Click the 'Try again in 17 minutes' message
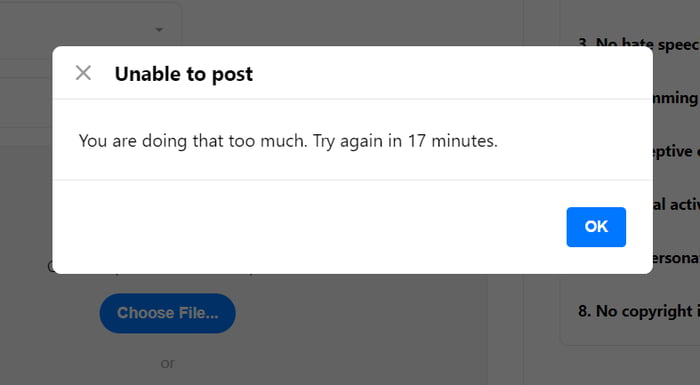This screenshot has width=700, height=385. click(x=404, y=141)
